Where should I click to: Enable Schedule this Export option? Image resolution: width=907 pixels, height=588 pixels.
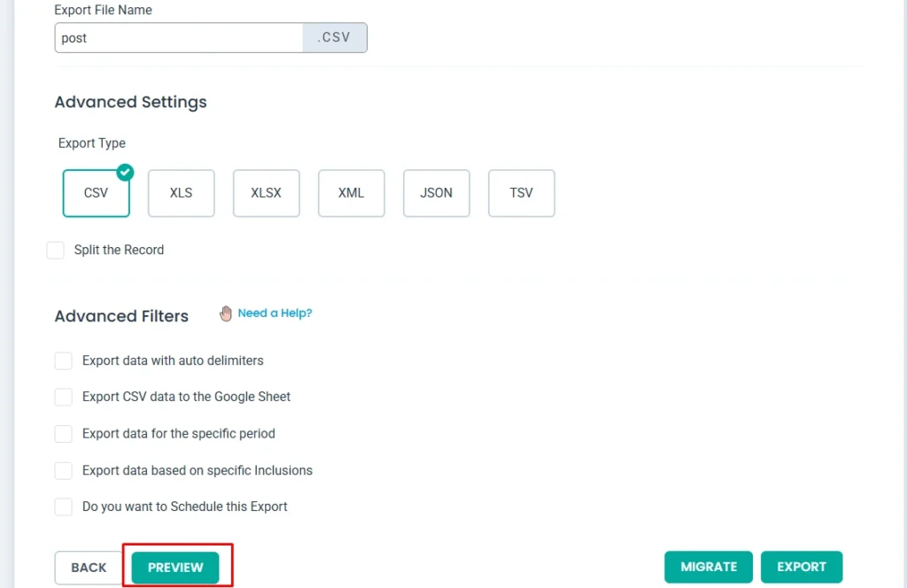click(x=64, y=507)
